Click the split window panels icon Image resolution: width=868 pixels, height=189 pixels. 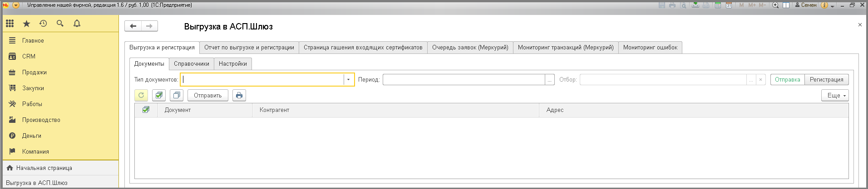tap(786, 5)
